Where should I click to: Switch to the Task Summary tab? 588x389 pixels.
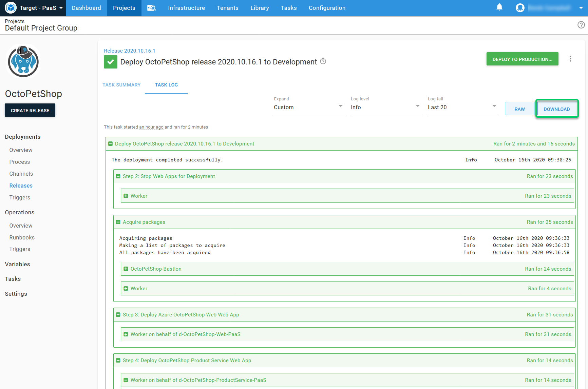[x=121, y=85]
